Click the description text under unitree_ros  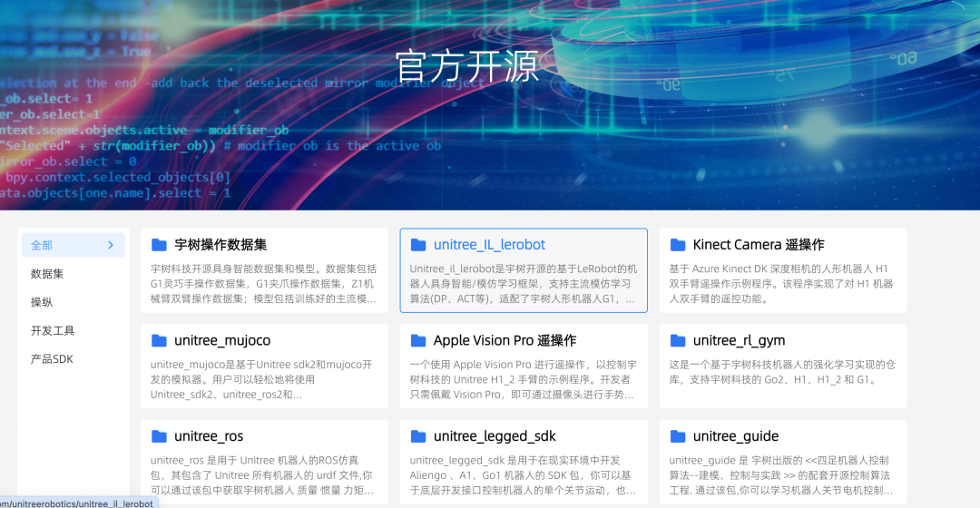[x=262, y=474]
